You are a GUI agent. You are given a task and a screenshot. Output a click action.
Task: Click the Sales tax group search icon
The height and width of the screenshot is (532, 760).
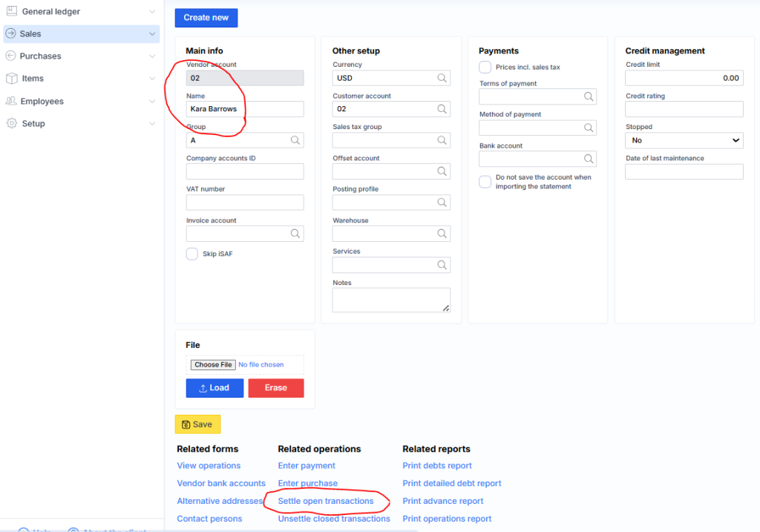click(442, 140)
